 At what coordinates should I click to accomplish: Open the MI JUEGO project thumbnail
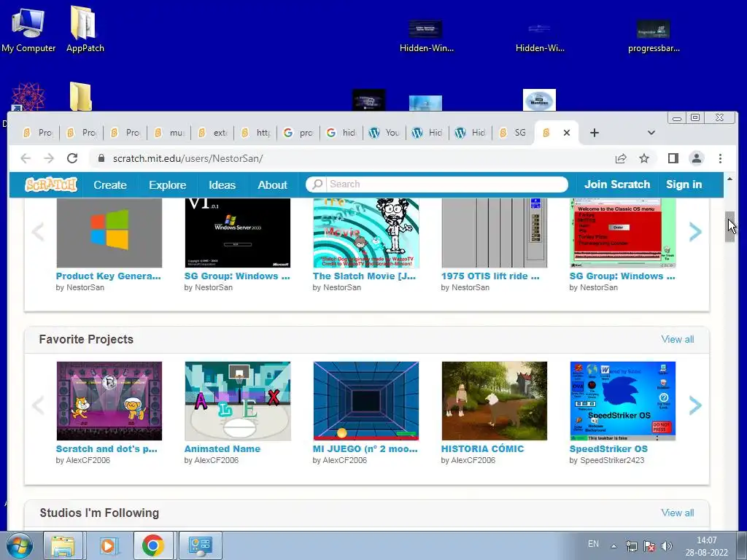tap(366, 400)
